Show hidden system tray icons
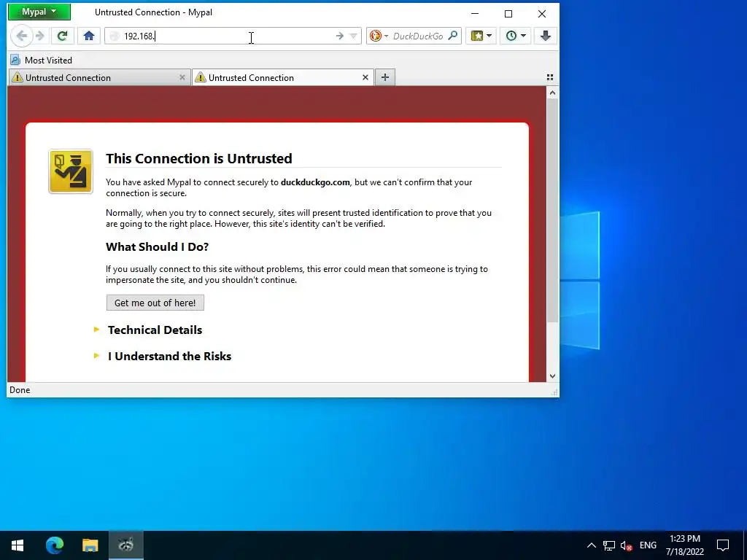Viewport: 747px width, 560px height. [591, 545]
